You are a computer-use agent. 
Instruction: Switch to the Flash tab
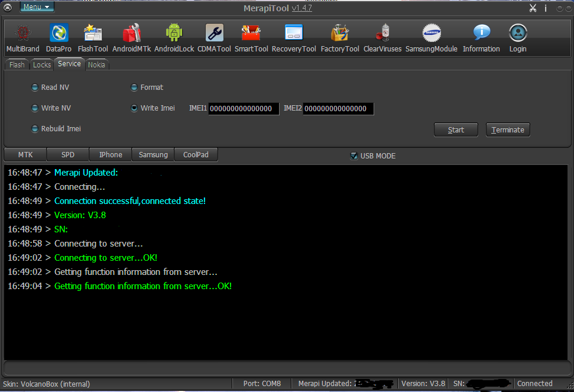[x=17, y=65]
